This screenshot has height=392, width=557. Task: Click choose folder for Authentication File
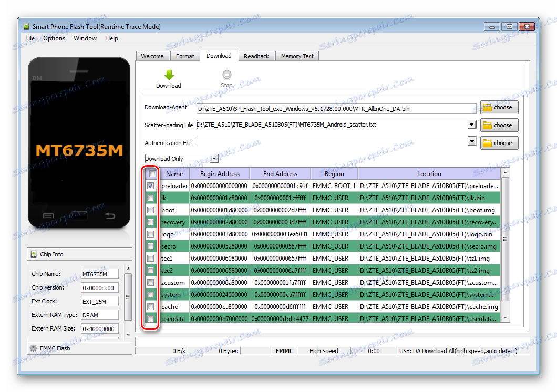(499, 143)
